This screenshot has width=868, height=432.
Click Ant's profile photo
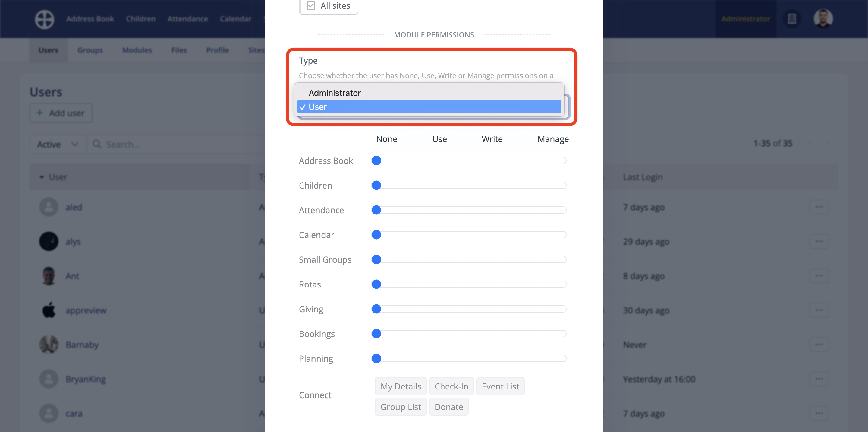pyautogui.click(x=48, y=276)
